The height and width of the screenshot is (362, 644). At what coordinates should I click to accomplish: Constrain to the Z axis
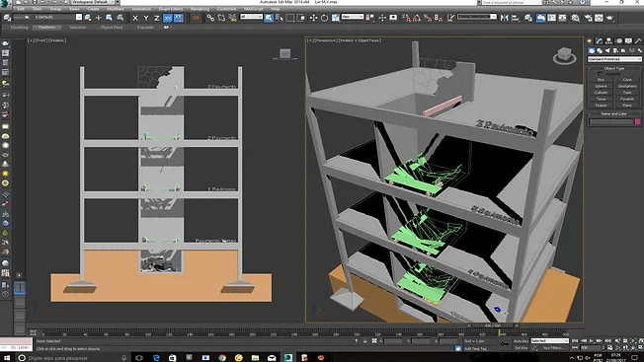tap(156, 18)
